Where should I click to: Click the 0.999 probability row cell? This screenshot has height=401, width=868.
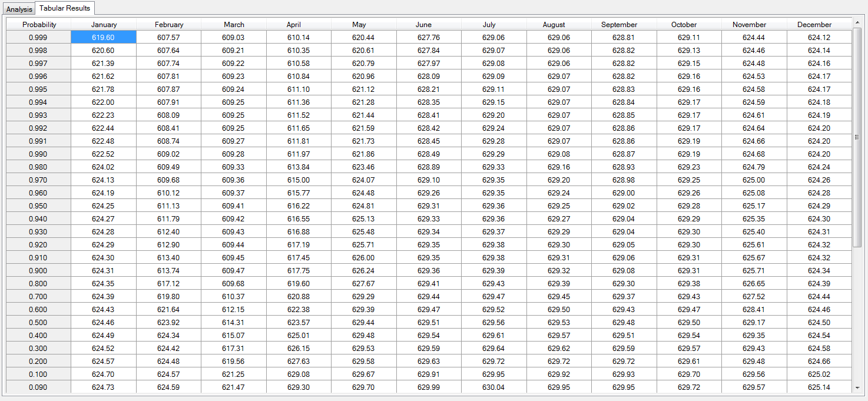(x=38, y=37)
